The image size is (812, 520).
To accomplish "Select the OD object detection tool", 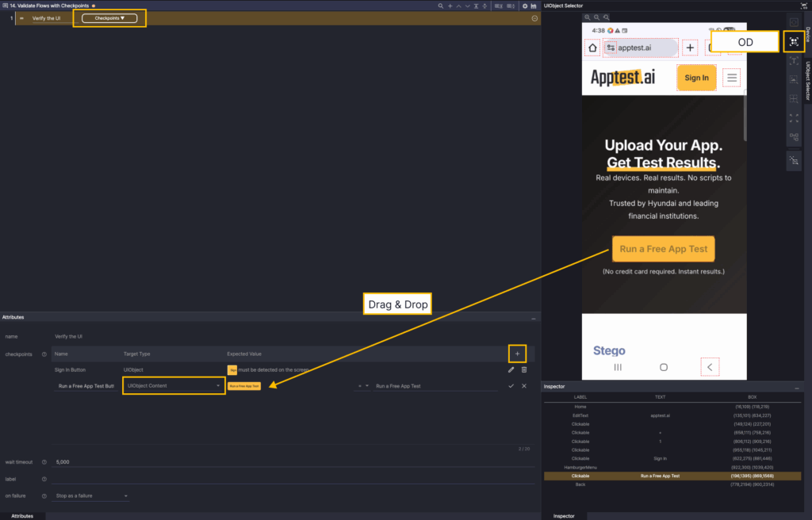I will 794,42.
